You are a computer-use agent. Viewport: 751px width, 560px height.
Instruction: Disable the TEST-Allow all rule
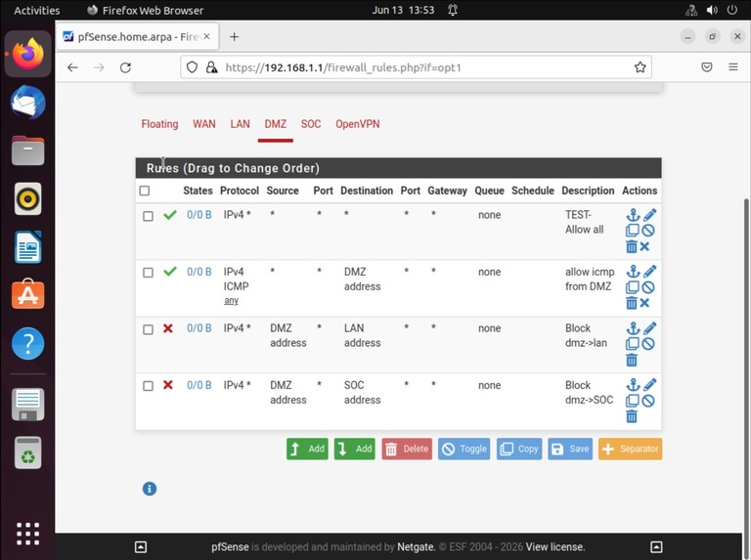[648, 231]
